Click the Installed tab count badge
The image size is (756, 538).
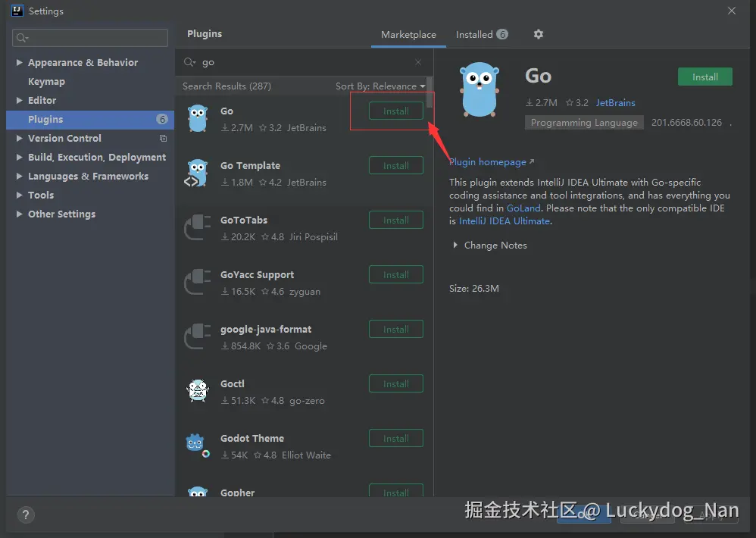pos(502,34)
